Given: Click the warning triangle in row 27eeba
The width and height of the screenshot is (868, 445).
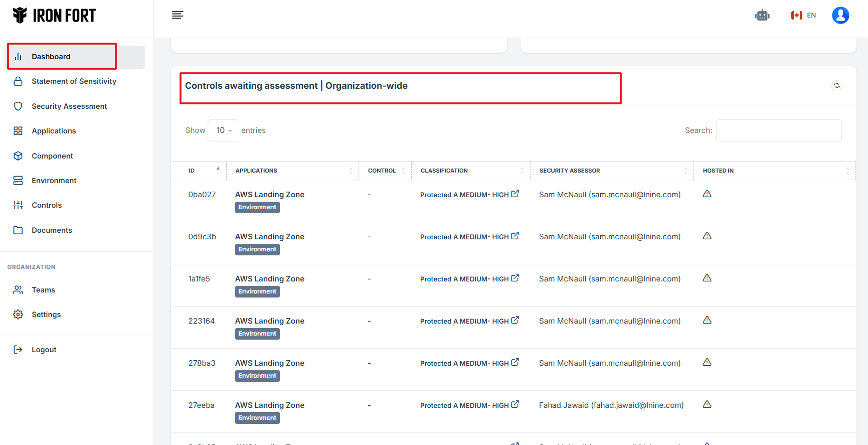Looking at the screenshot, I should pyautogui.click(x=707, y=404).
